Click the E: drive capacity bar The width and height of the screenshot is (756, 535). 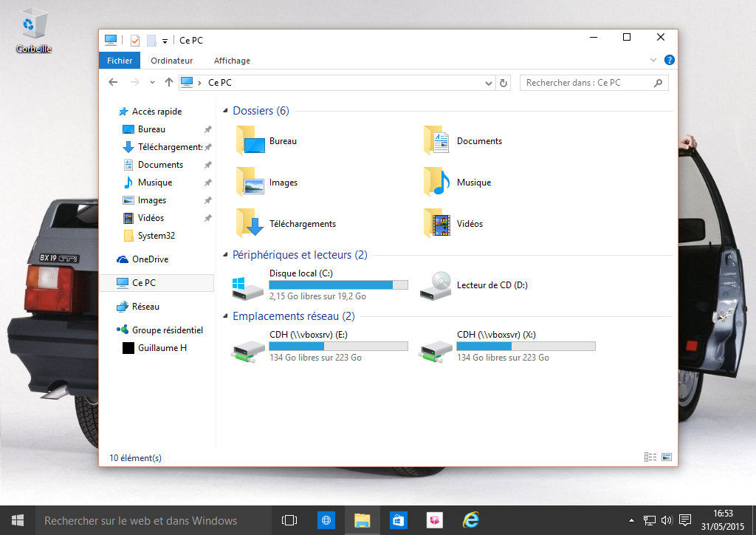pyautogui.click(x=338, y=346)
